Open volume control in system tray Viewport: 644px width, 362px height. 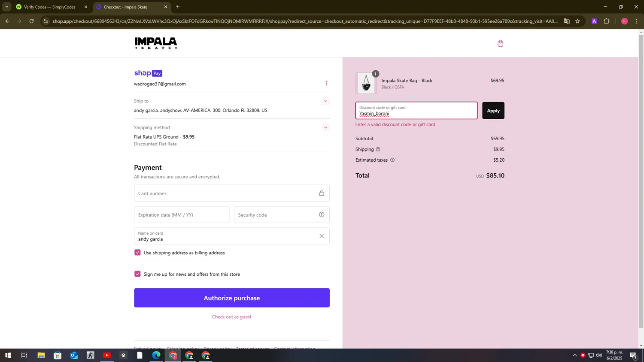tap(599, 355)
